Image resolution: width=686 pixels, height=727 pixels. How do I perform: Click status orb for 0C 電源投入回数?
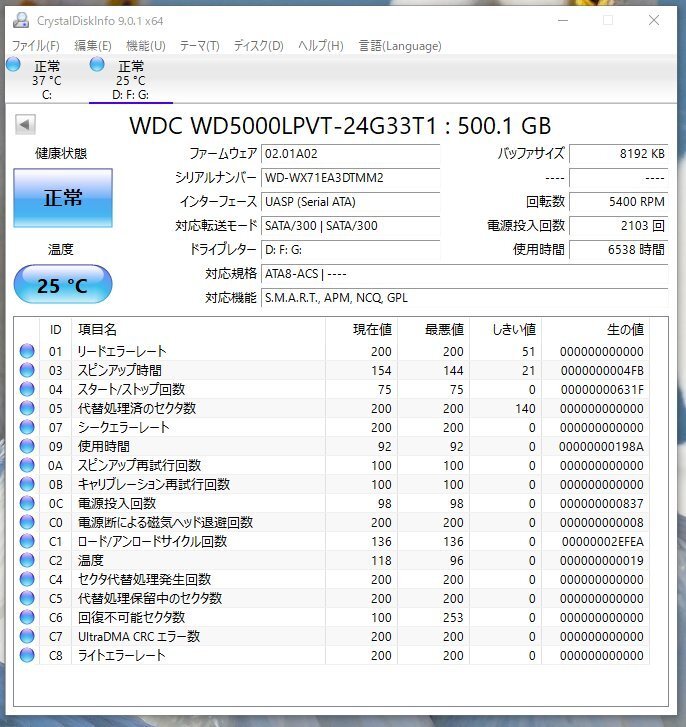coord(27,503)
